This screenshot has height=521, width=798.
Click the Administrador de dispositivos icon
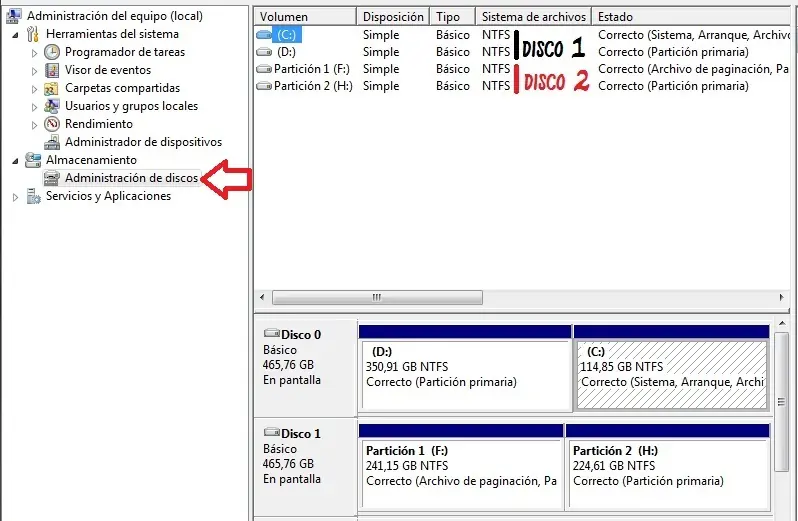pos(52,142)
